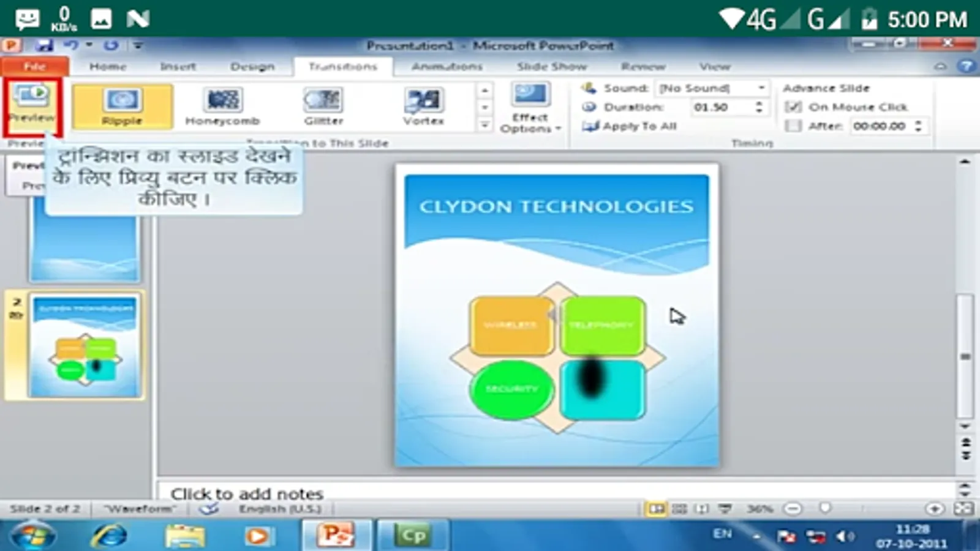Choose the Glitter transition

pyautogui.click(x=323, y=107)
